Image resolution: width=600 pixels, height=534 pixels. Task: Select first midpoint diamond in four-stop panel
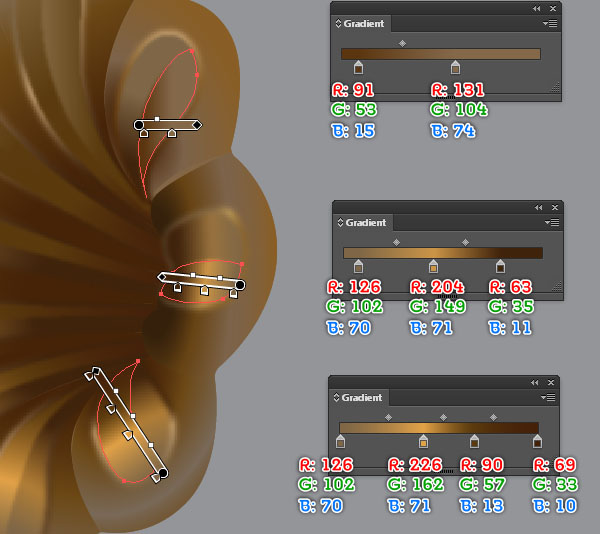pyautogui.click(x=388, y=417)
